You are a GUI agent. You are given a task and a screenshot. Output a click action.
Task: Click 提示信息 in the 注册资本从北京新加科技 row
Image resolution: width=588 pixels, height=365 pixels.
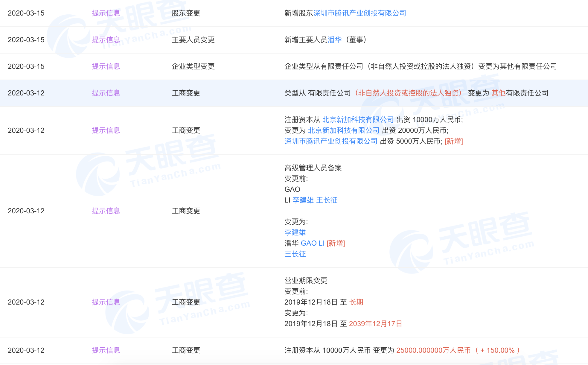106,130
